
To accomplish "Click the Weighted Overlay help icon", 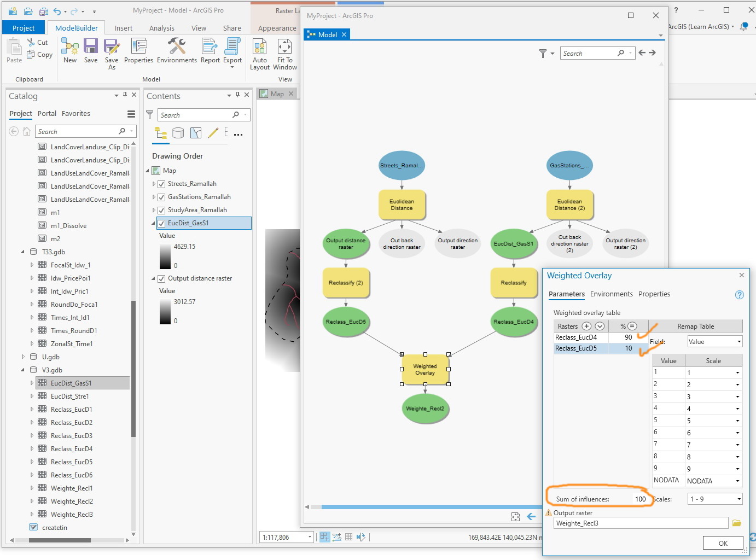I will (740, 295).
